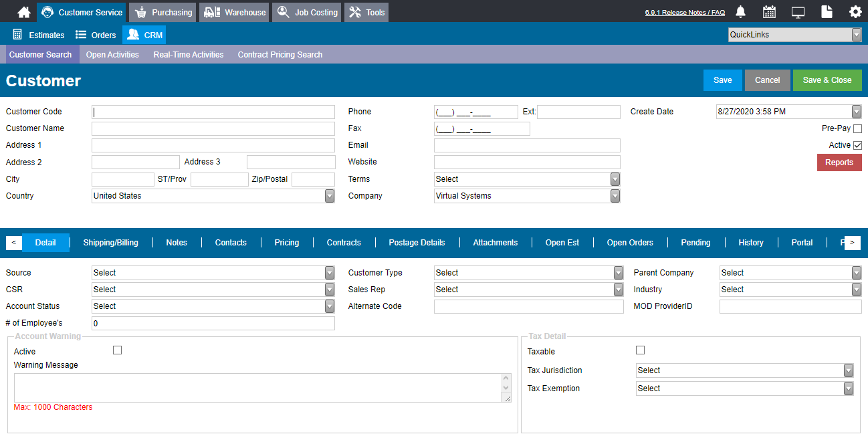Open the Purchasing module
This screenshot has height=440, width=868.
coord(161,12)
